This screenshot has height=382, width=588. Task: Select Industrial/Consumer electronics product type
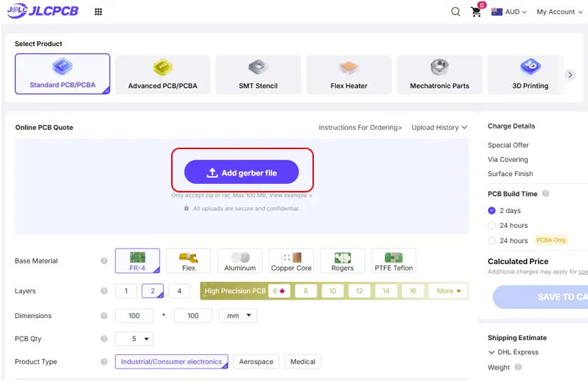pos(171,361)
